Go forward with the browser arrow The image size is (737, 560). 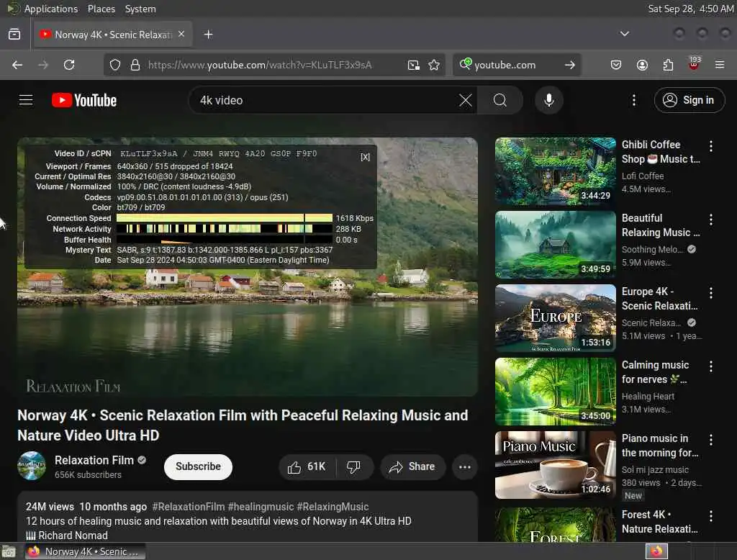pyautogui.click(x=42, y=65)
